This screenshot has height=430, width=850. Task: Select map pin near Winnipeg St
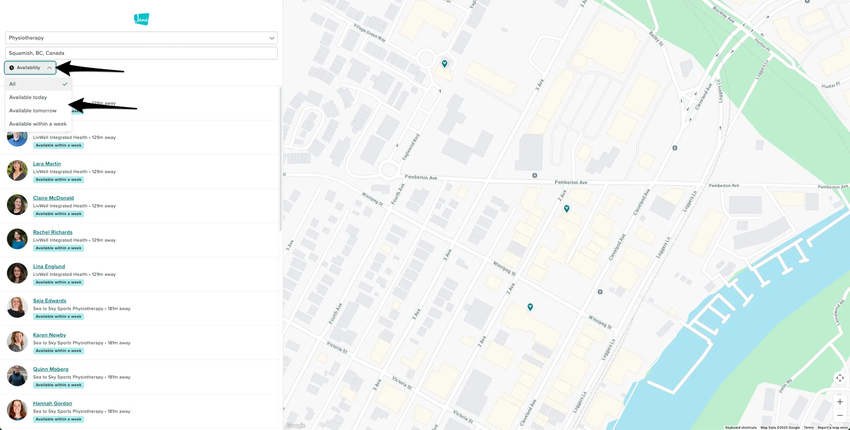click(530, 307)
